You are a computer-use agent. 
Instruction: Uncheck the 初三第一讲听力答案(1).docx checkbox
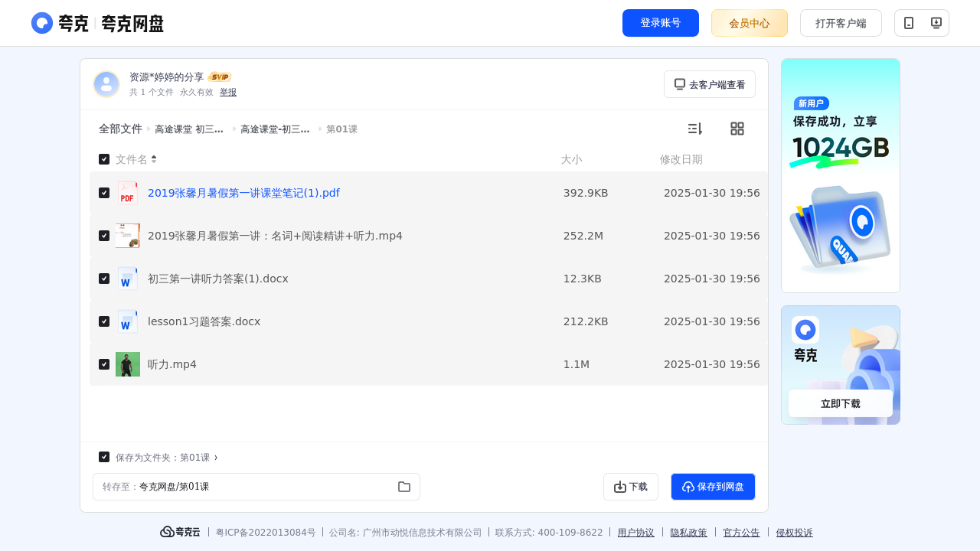(x=104, y=279)
